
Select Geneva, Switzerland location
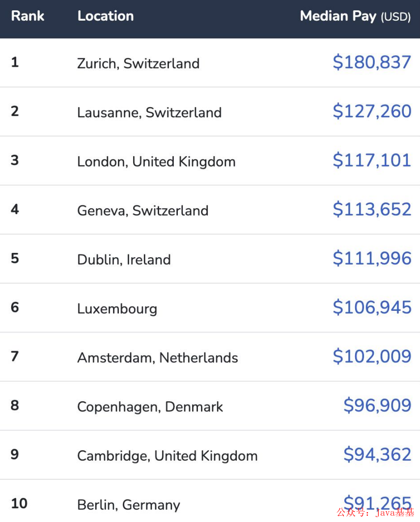(x=143, y=211)
